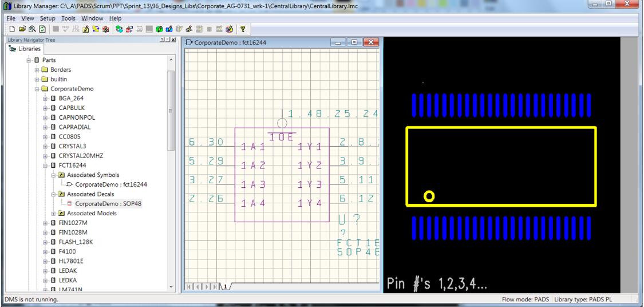Collapse the CorporateDemo folder node

(37, 89)
